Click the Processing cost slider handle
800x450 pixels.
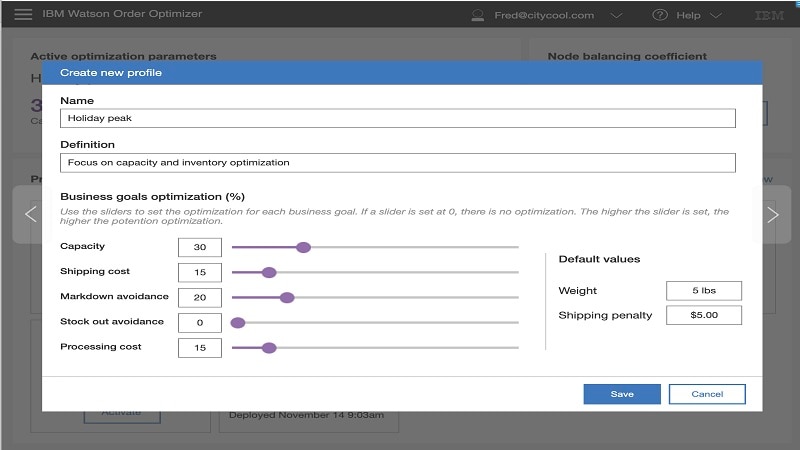[269, 348]
